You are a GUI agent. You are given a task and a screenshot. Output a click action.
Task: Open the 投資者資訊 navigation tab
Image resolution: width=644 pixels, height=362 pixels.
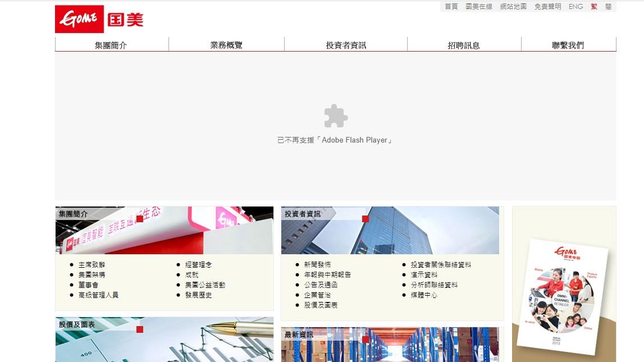346,45
